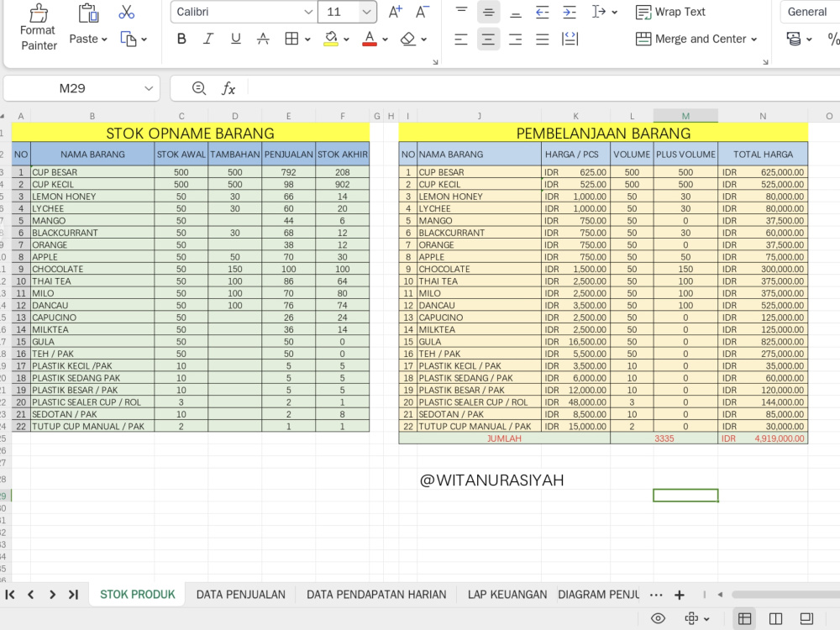
Task: Click the horizontal scrollbar
Action: pyautogui.click(x=785, y=594)
